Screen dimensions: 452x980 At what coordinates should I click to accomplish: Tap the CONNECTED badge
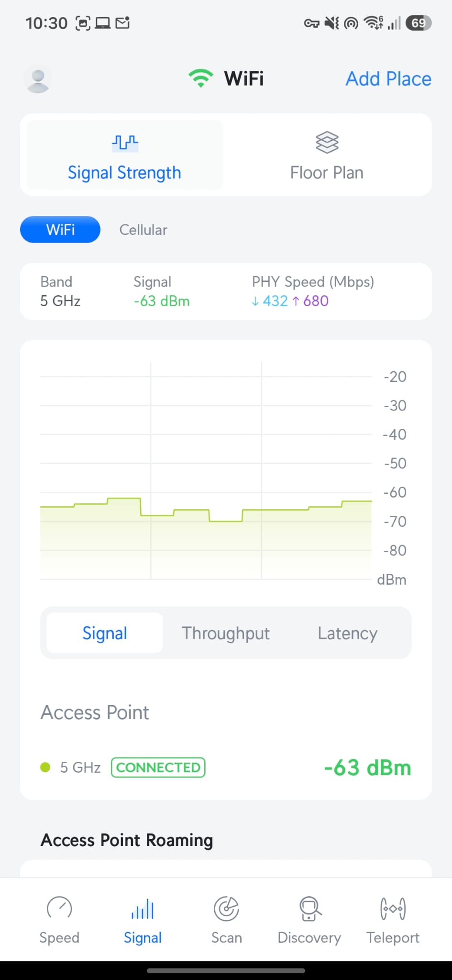click(158, 768)
